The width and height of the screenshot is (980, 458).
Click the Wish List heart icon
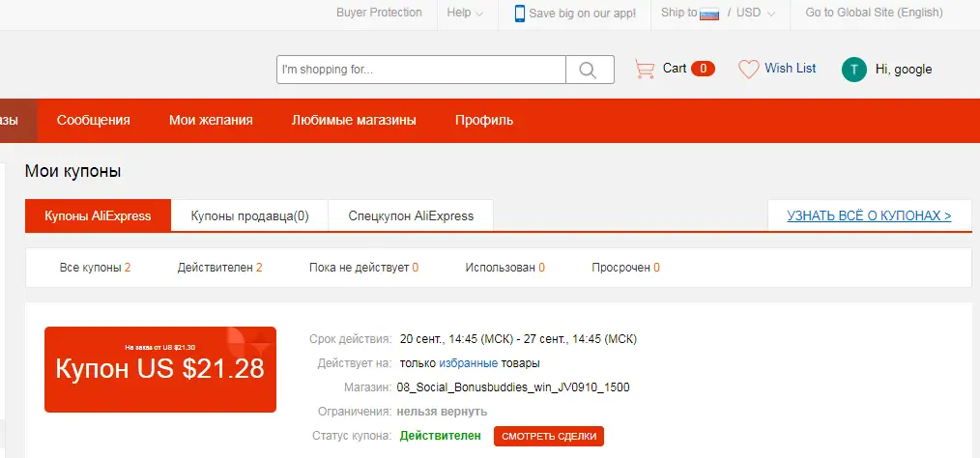[748, 69]
